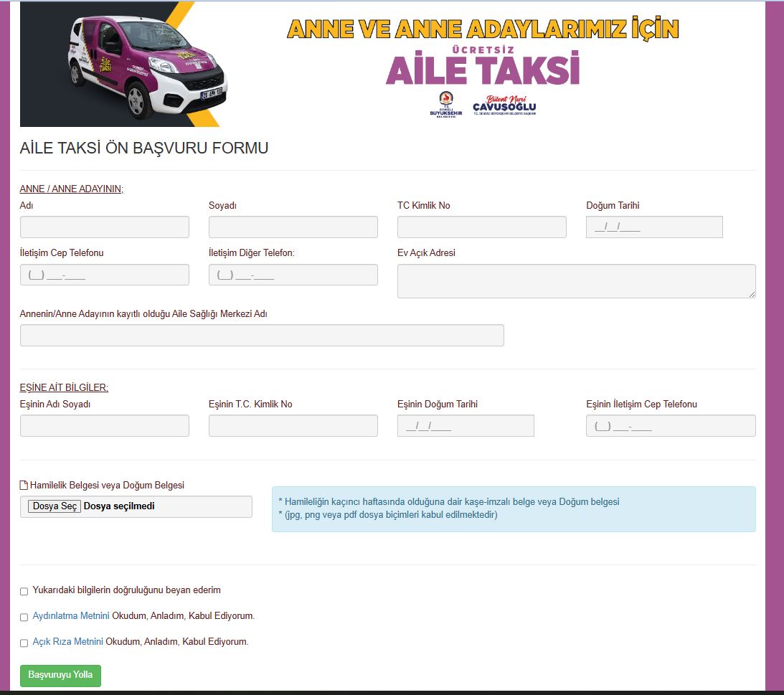Click the Bülent Nuri Çavuşoğlu logo

[x=509, y=105]
